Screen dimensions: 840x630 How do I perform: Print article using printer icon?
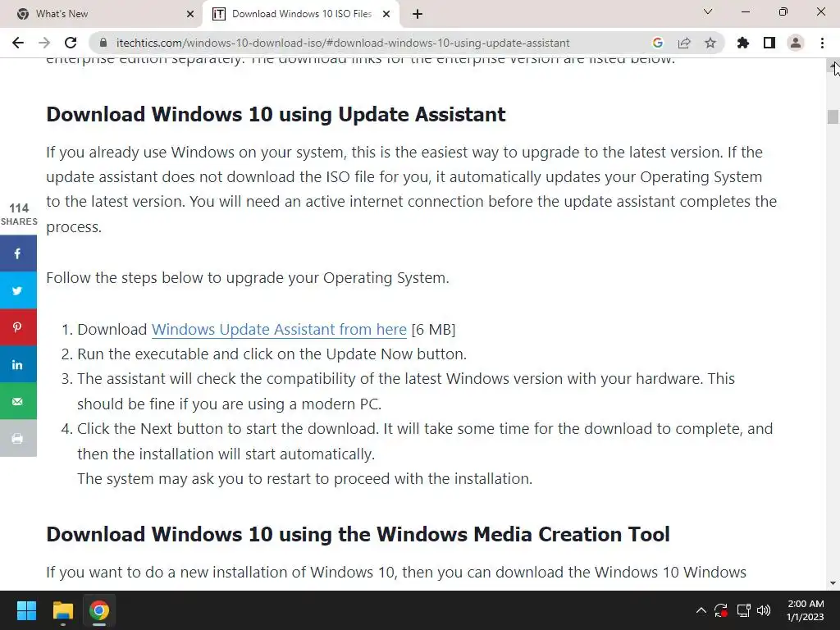tap(18, 438)
